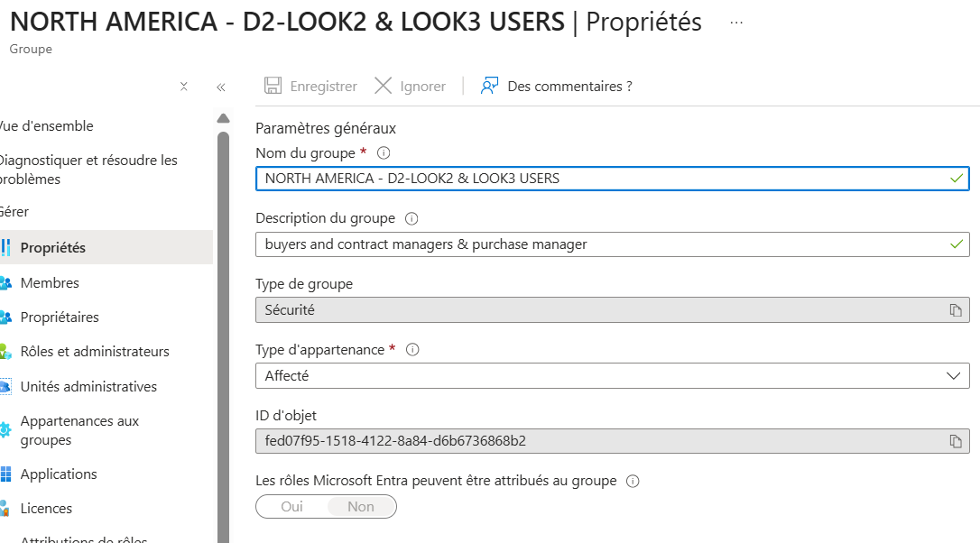The height and width of the screenshot is (543, 980).
Task: Show info tooltip for Description du groupe
Action: pos(411,218)
